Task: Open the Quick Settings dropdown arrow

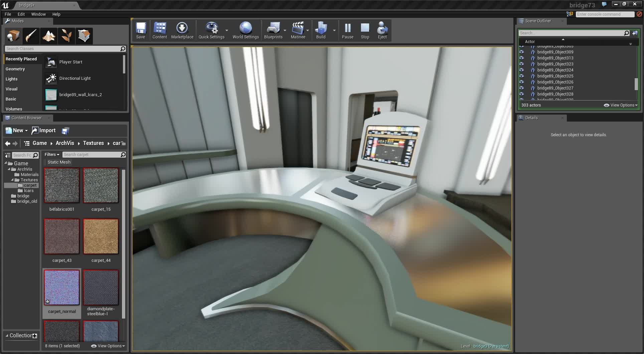Action: tap(227, 30)
